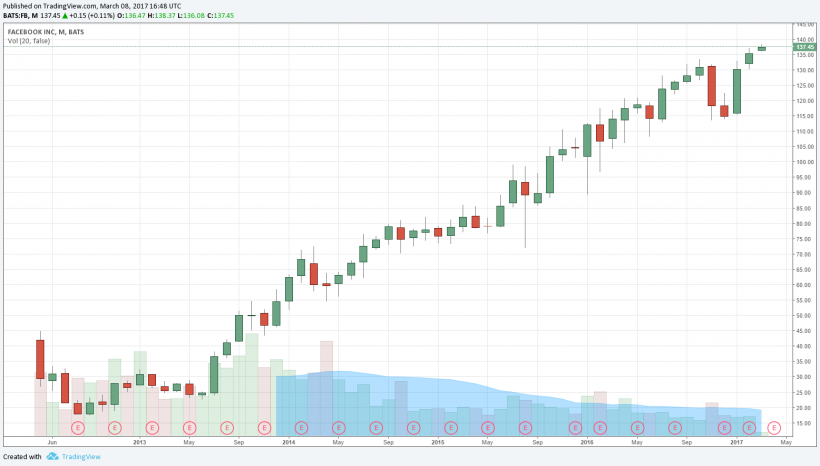This screenshot has width=820, height=466.
Task: Click the 120.00 price axis label
Action: point(804,100)
